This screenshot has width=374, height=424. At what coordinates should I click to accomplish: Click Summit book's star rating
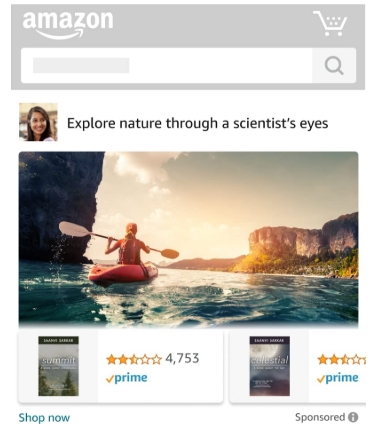pos(134,359)
